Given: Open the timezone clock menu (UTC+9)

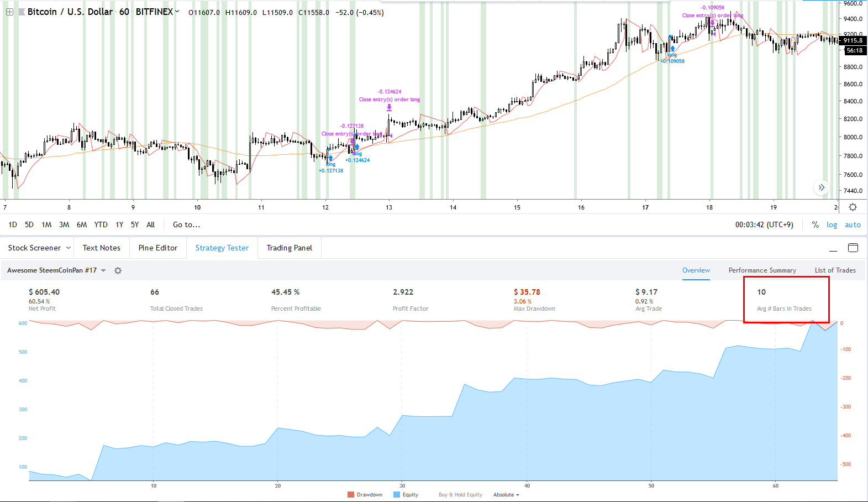Looking at the screenshot, I should pyautogui.click(x=764, y=224).
